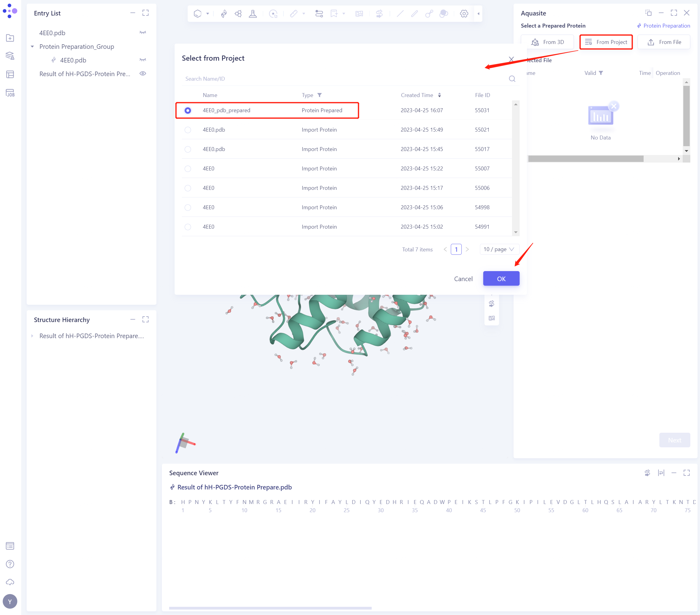Click the flask icon in top toolbar

[x=253, y=14]
